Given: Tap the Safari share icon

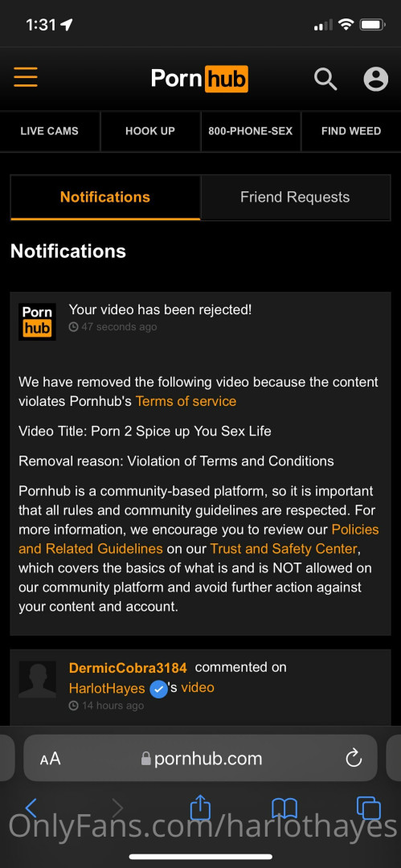Looking at the screenshot, I should (x=201, y=807).
